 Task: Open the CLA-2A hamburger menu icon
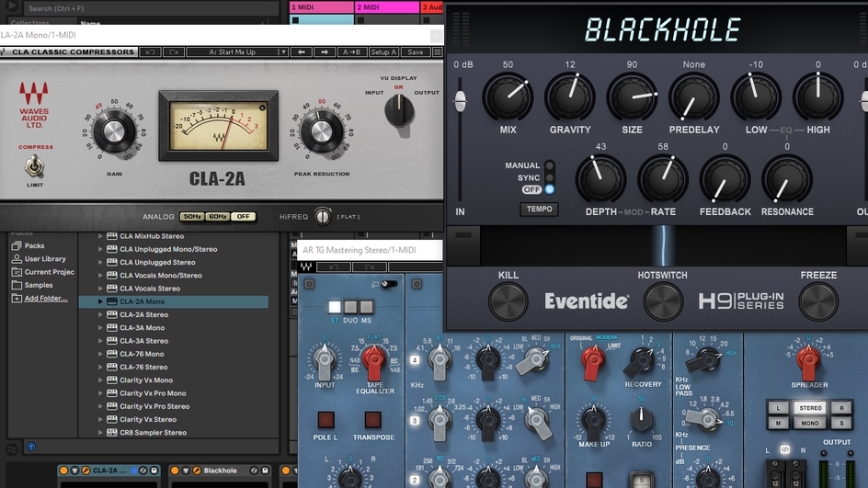(x=438, y=52)
